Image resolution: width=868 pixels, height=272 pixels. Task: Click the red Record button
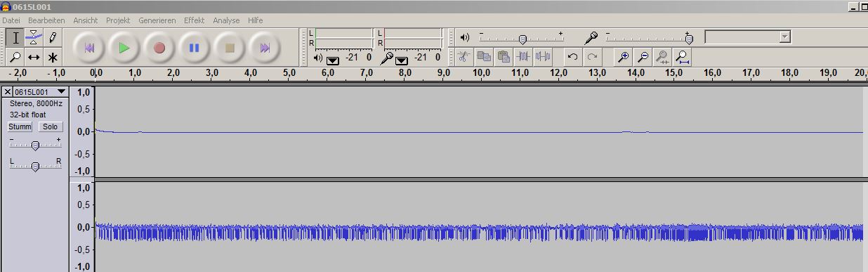click(159, 48)
